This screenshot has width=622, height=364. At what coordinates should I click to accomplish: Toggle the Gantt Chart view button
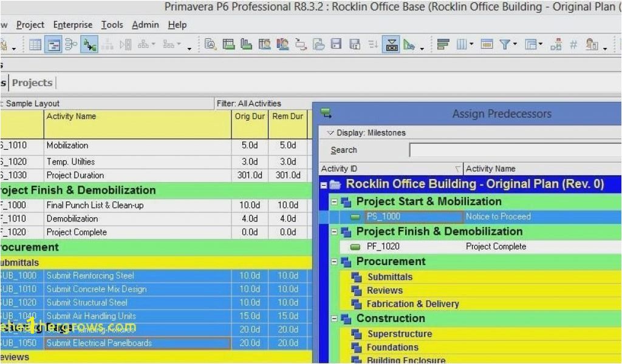coord(53,45)
